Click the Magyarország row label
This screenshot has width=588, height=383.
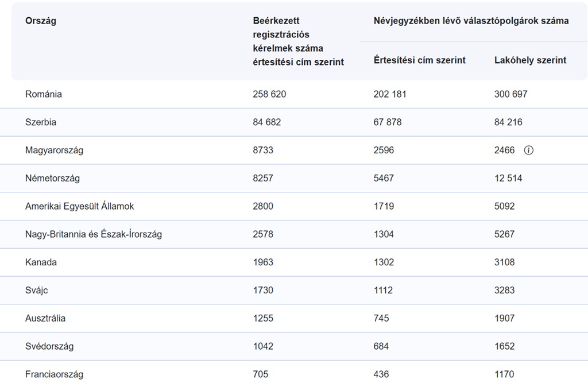point(54,150)
